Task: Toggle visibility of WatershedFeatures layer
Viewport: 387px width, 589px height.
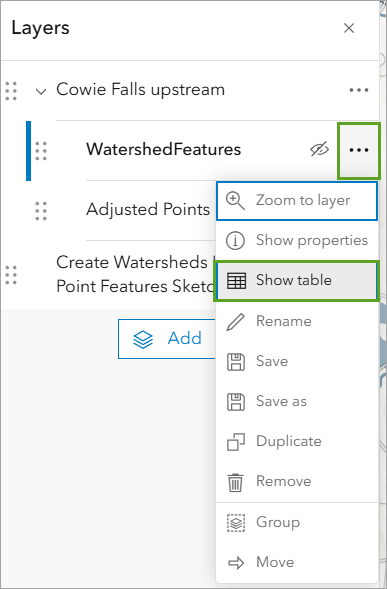Action: click(x=320, y=150)
